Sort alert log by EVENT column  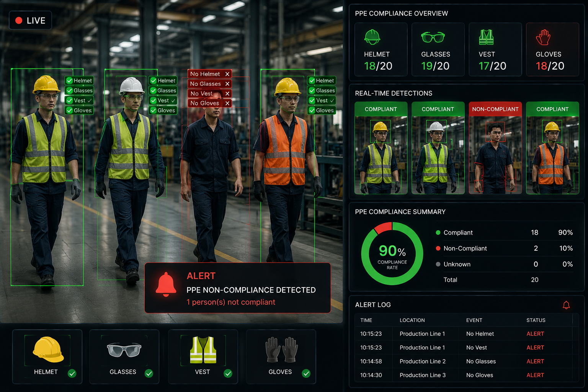click(x=474, y=320)
